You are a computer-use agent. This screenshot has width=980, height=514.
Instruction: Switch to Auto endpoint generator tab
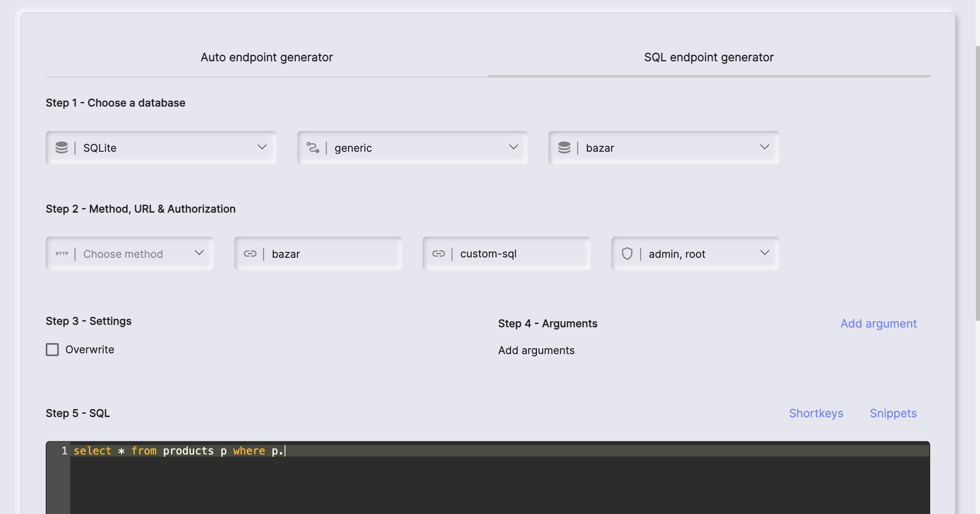tap(267, 57)
